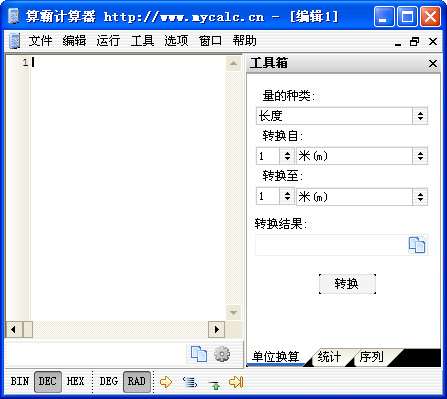The width and height of the screenshot is (447, 399).
Task: Switch to the 统计 tab
Action: tap(329, 357)
